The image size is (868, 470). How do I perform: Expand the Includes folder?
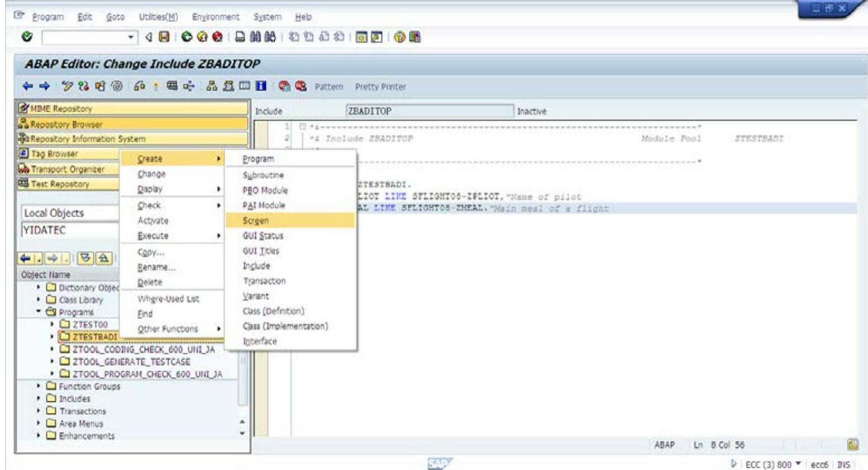[x=39, y=398]
